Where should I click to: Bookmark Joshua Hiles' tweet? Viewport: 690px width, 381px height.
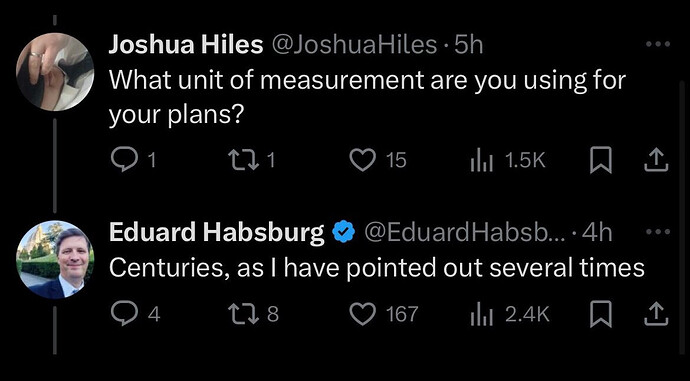[601, 160]
